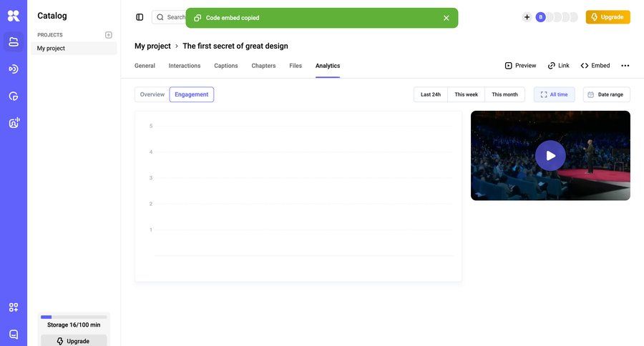The height and width of the screenshot is (346, 644).
Task: Click the plus icon beside user avatars
Action: point(527,17)
